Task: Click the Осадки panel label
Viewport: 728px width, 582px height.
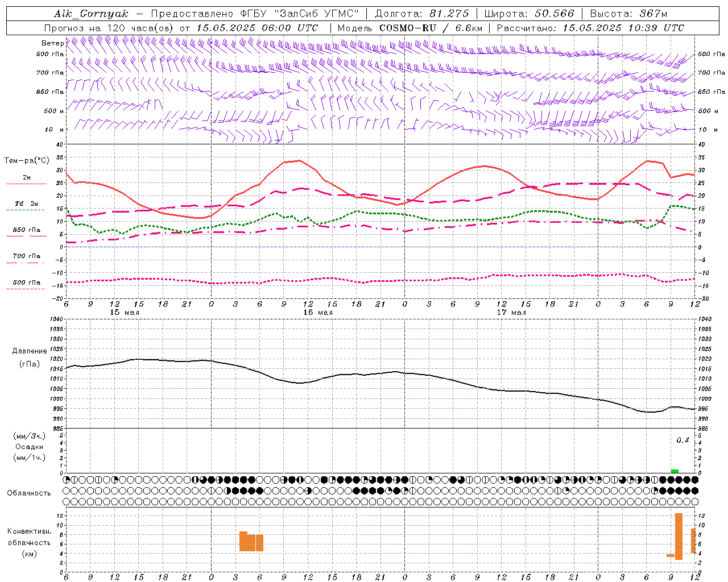Action: 29,447
